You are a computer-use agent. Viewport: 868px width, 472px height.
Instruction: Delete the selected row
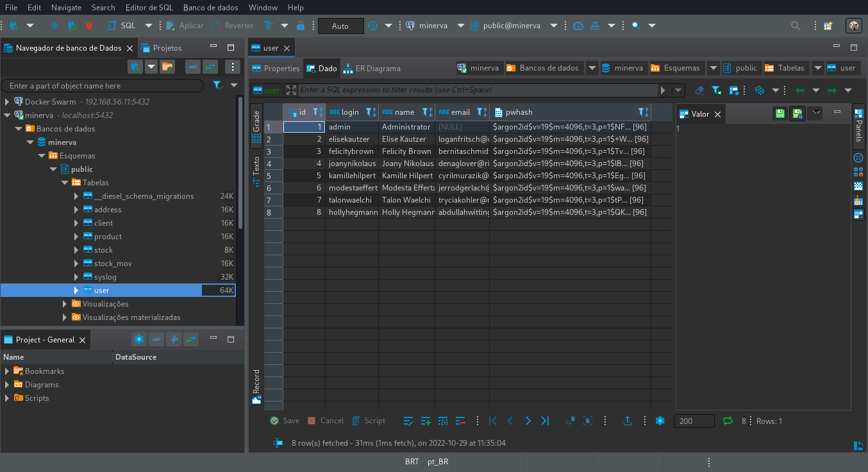click(460, 421)
